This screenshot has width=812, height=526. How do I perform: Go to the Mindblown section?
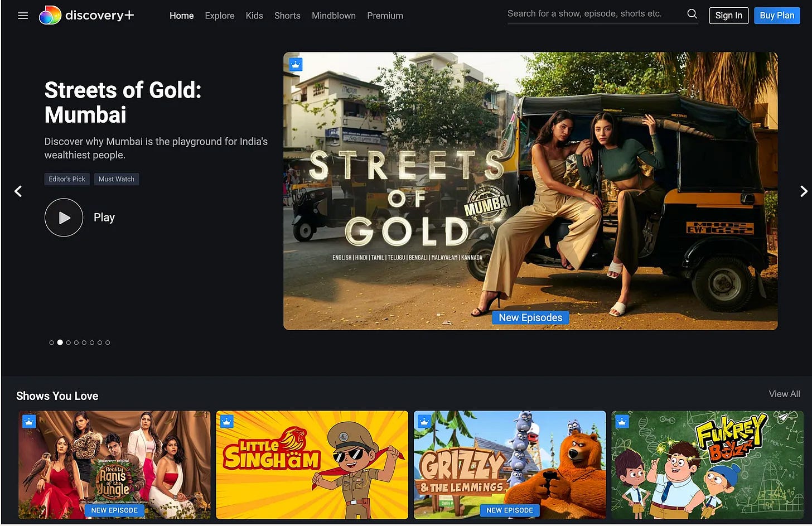coord(333,16)
